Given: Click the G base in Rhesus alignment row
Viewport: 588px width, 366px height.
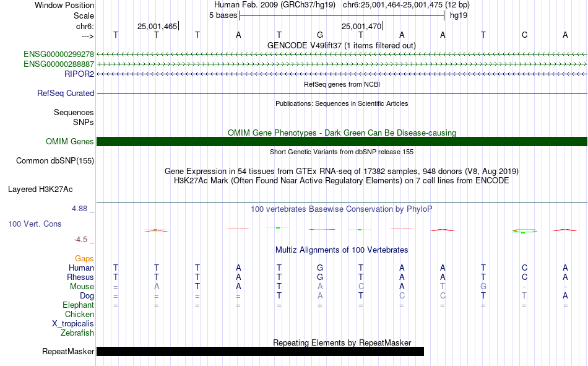Looking at the screenshot, I should coord(320,277).
